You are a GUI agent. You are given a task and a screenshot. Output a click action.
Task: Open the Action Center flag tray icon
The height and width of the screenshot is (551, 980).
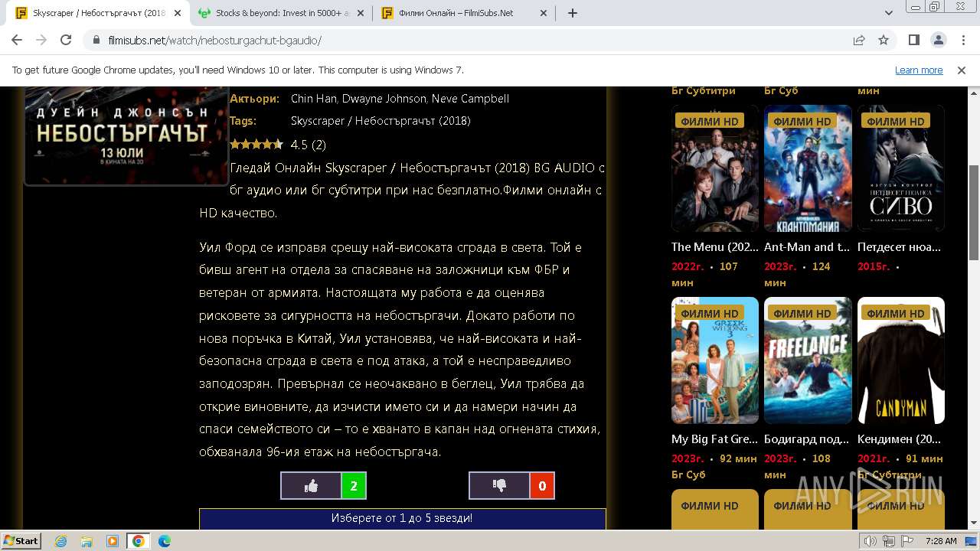pos(907,541)
